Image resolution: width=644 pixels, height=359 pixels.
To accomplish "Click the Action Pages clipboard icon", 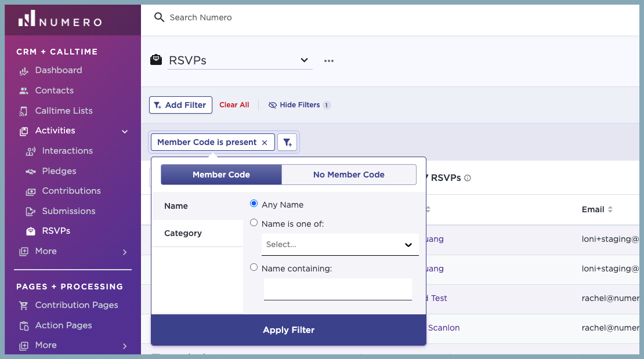I will point(24,326).
